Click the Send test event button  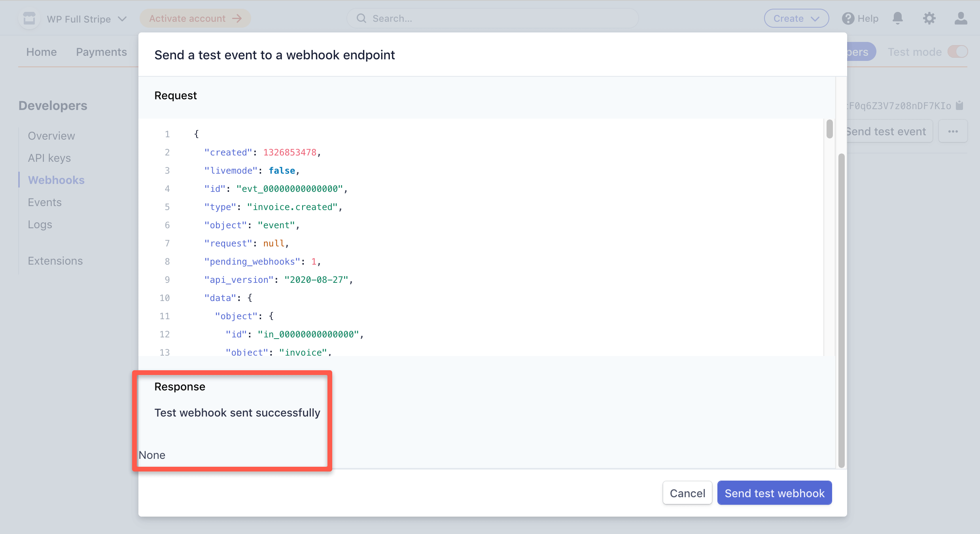[x=887, y=131]
